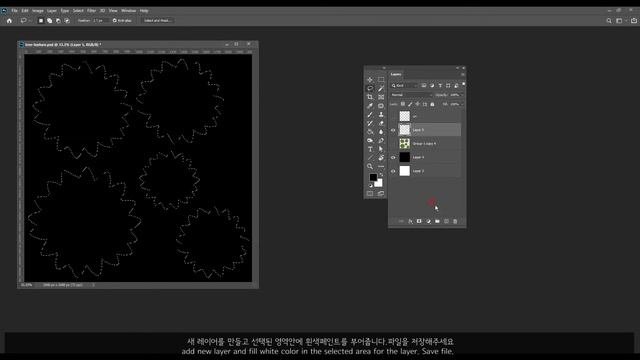Open the Window menu
The width and height of the screenshot is (640, 360).
129,11
